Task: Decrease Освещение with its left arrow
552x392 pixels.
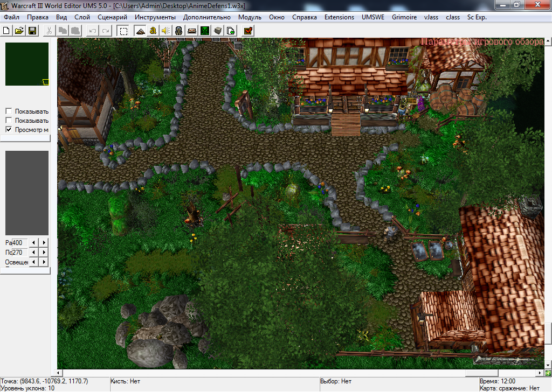Action: click(x=33, y=262)
